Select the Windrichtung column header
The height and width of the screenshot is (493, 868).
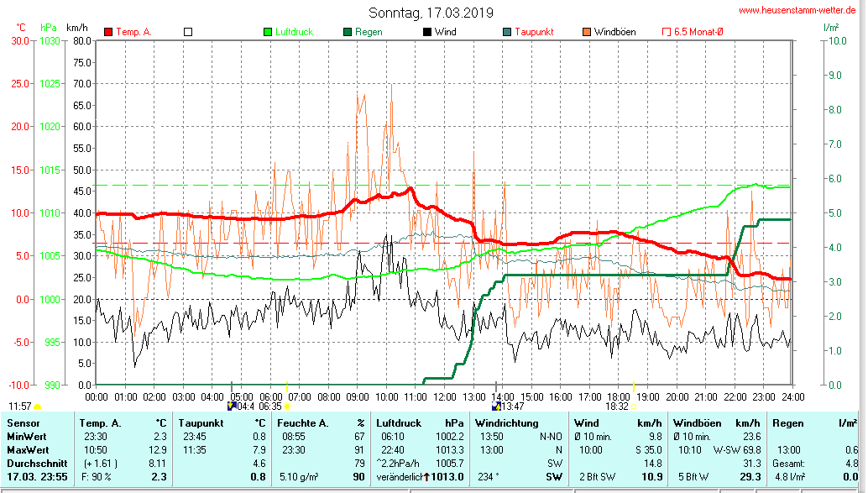506,422
